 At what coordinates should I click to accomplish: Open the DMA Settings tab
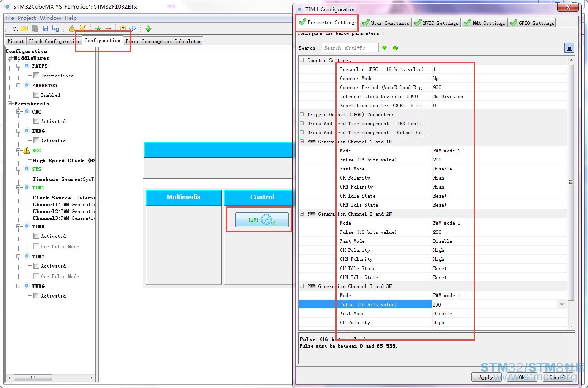[484, 23]
